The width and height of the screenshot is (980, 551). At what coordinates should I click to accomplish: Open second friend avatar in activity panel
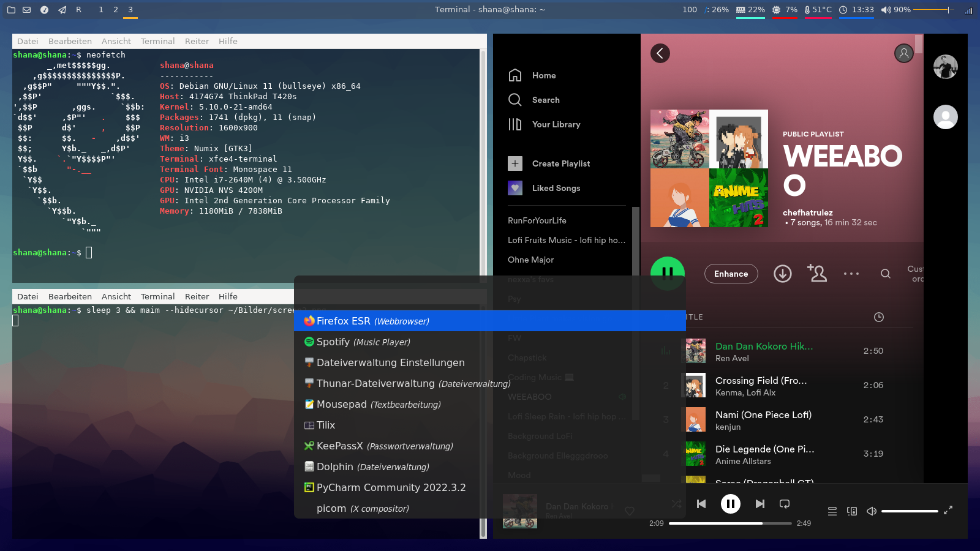946,117
